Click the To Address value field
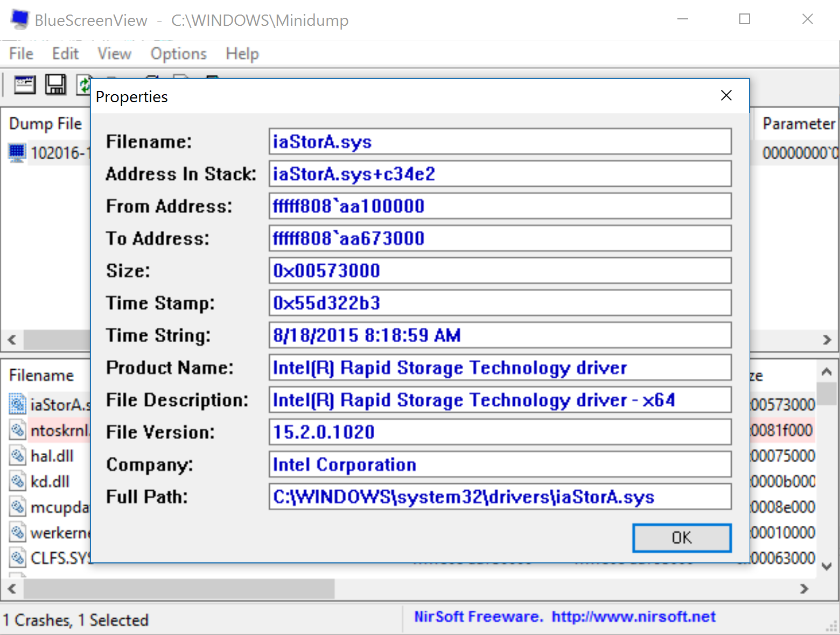The width and height of the screenshot is (840, 635). (500, 238)
